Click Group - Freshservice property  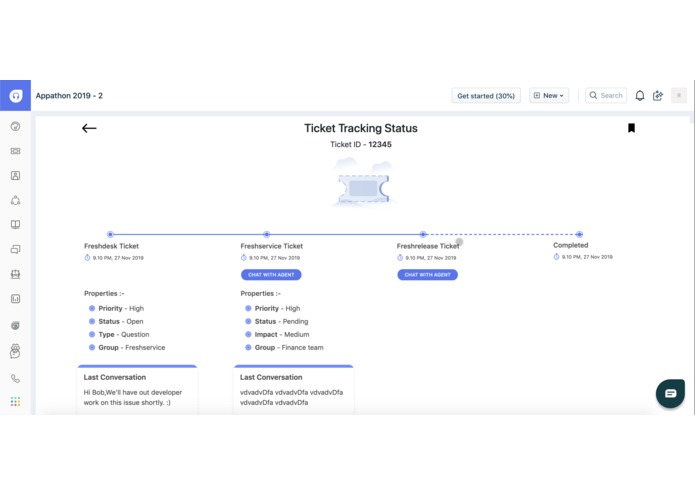tap(132, 347)
